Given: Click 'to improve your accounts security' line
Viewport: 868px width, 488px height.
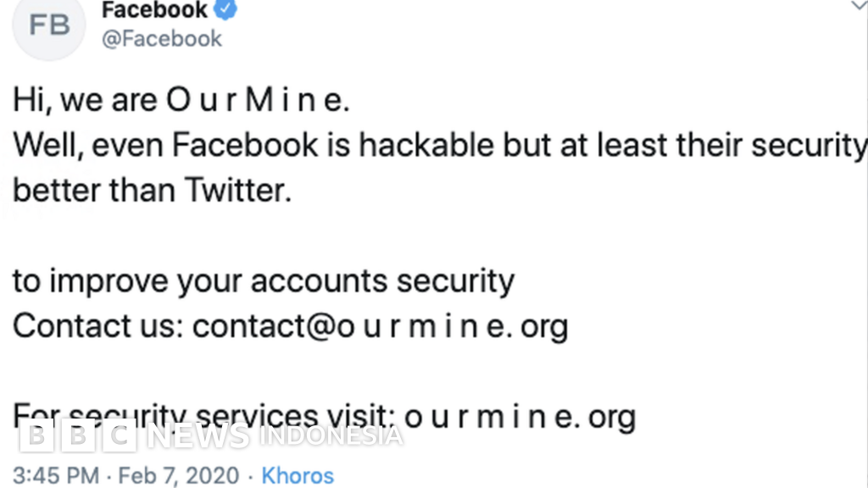Looking at the screenshot, I should click(x=264, y=281).
